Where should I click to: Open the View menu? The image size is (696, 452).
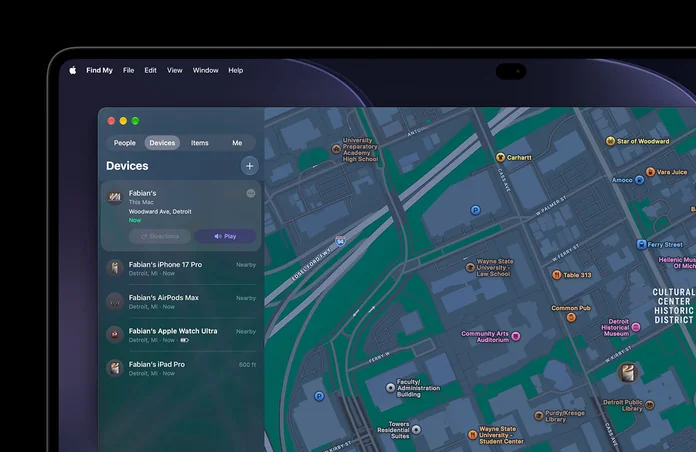174,70
